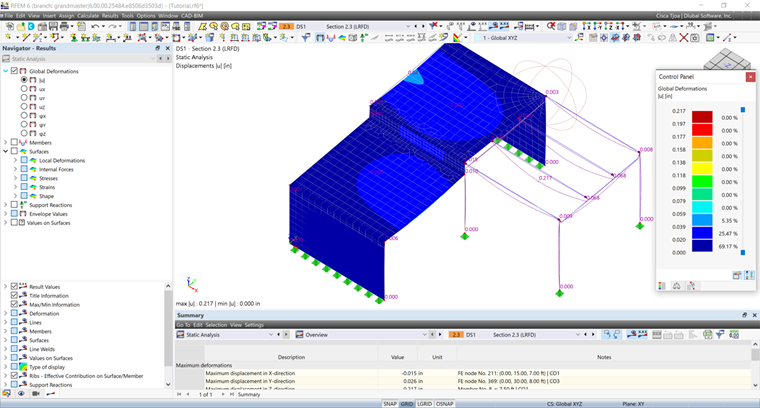The image size is (760, 408).
Task: Click the View in Z direction icon
Action: 608,26
